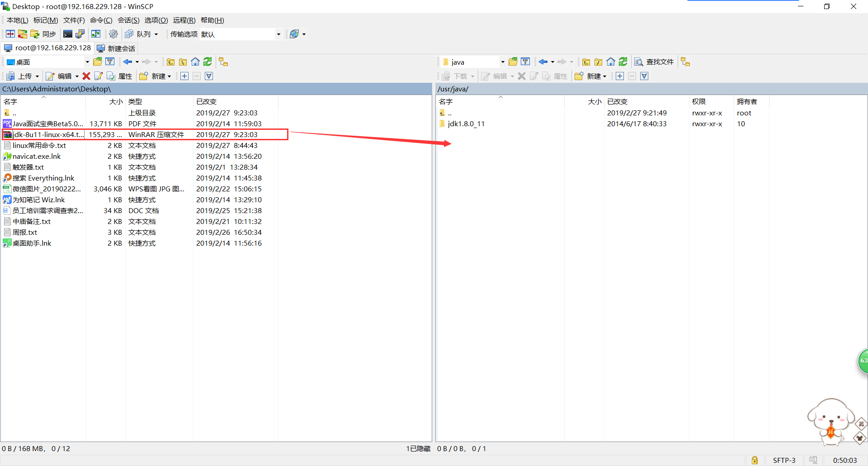Click local panel parent directory icon
This screenshot has height=466, width=868.
(x=170, y=62)
